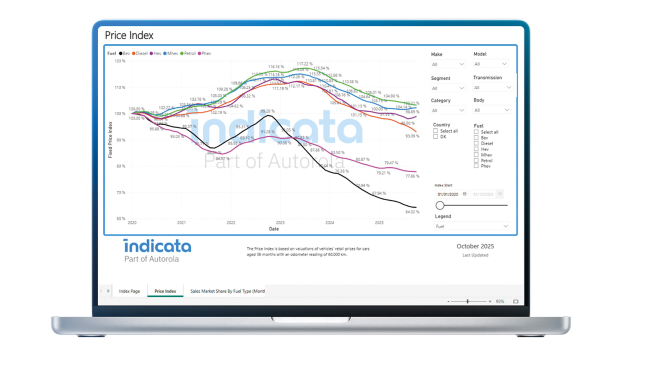The height and width of the screenshot is (366, 650).
Task: Click the Phev legend marker
Action: [199, 53]
